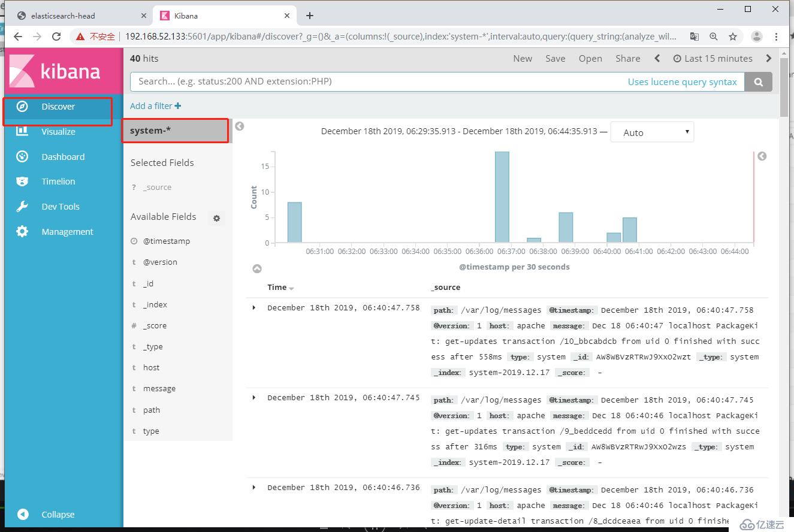Click Save in the top toolbar
Viewport: 794px width, 532px height.
click(555, 59)
